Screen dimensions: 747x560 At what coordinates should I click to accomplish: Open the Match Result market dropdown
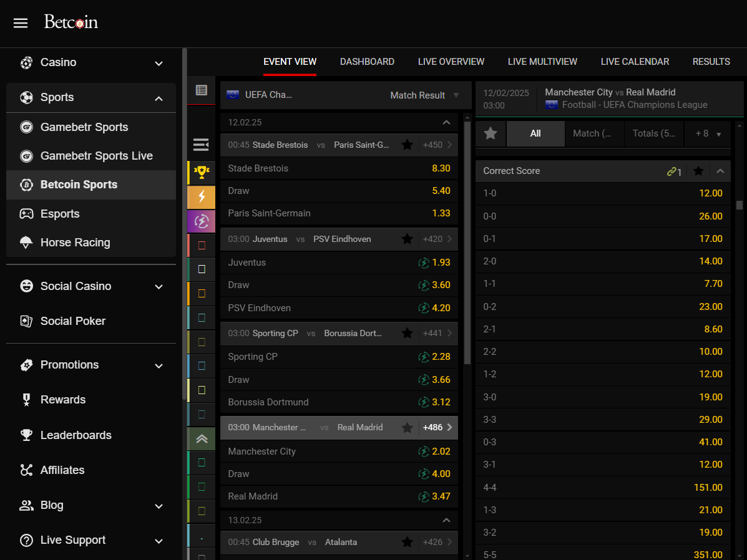coord(424,95)
